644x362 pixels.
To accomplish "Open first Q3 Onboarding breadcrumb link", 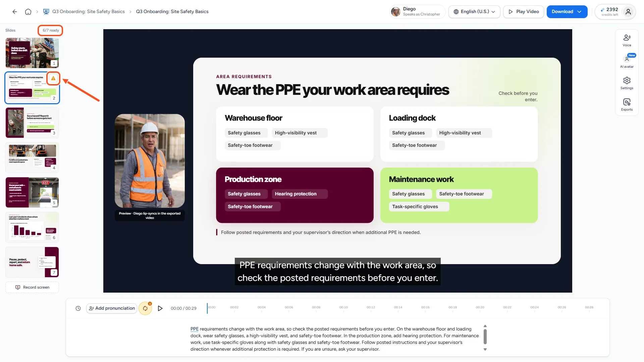I will tap(88, 12).
